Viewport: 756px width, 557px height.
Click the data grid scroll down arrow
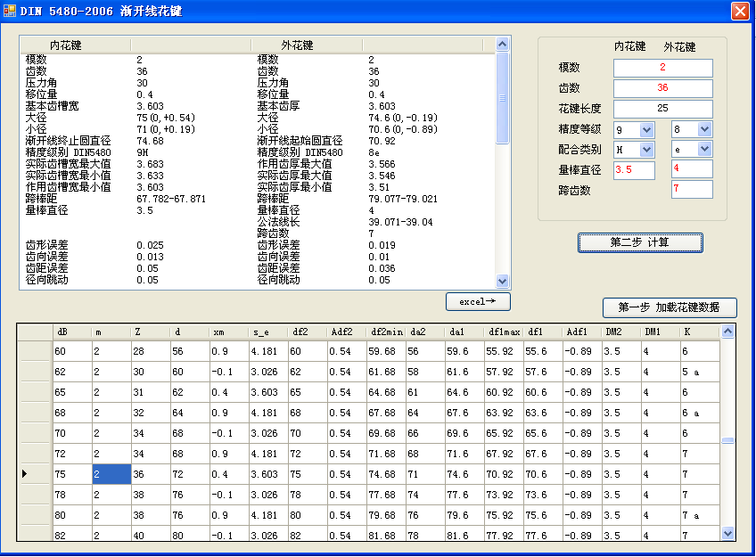coord(728,534)
